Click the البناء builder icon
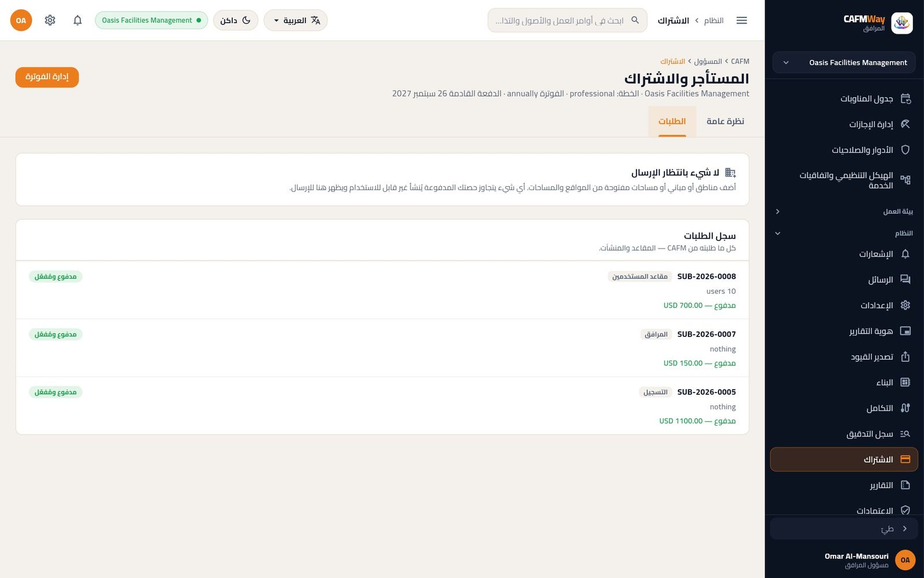The height and width of the screenshot is (578, 924). click(x=905, y=382)
